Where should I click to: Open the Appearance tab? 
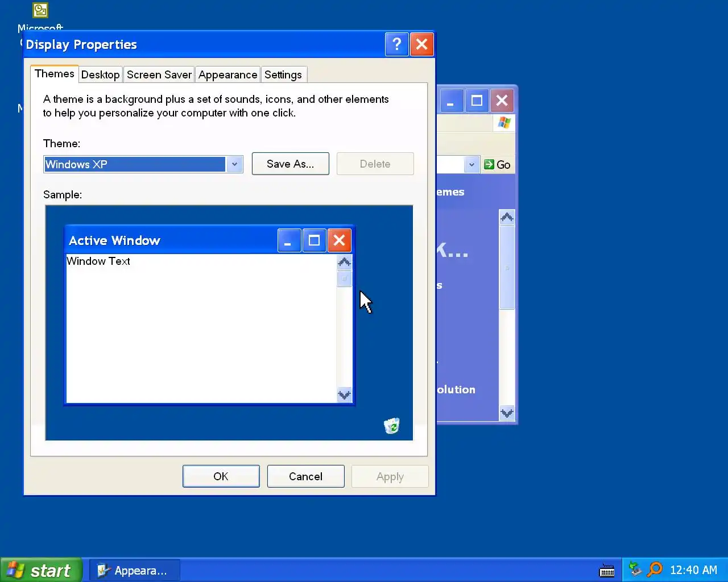click(227, 74)
